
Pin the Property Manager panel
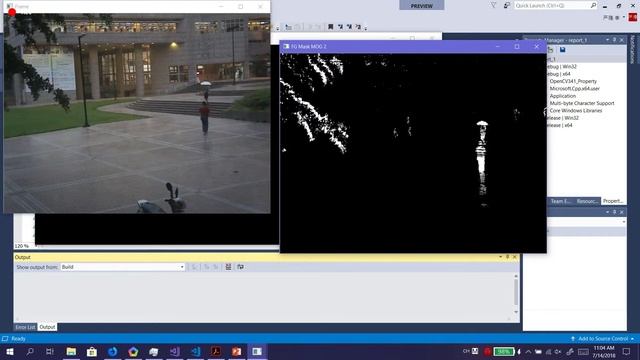point(614,40)
